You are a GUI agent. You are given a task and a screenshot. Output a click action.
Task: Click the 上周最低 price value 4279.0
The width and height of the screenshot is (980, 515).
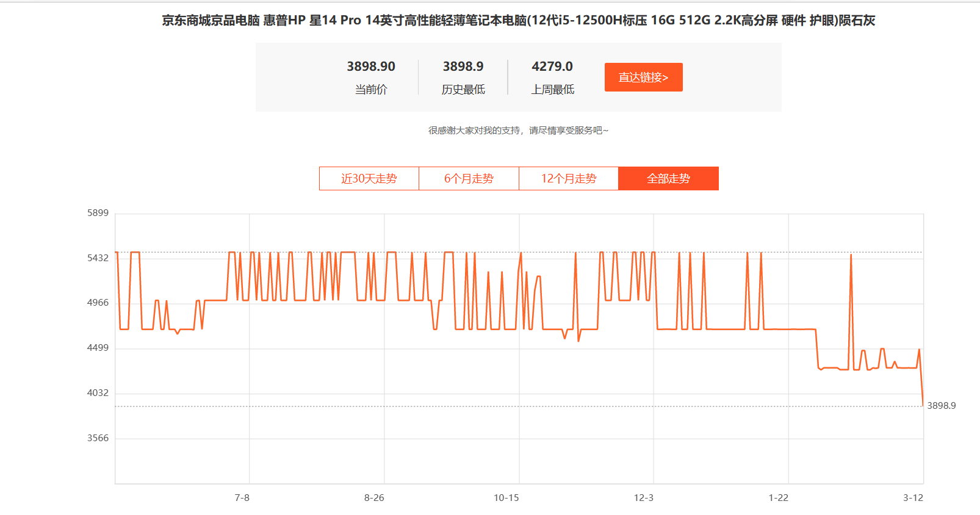[552, 67]
